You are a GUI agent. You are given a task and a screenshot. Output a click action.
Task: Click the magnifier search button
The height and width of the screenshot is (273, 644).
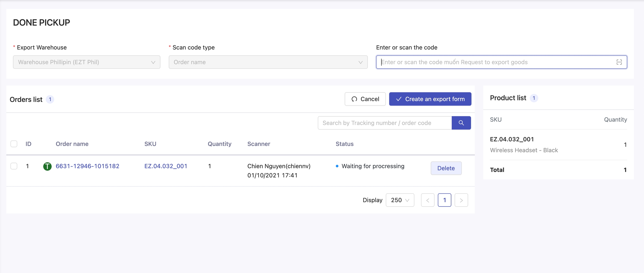461,123
